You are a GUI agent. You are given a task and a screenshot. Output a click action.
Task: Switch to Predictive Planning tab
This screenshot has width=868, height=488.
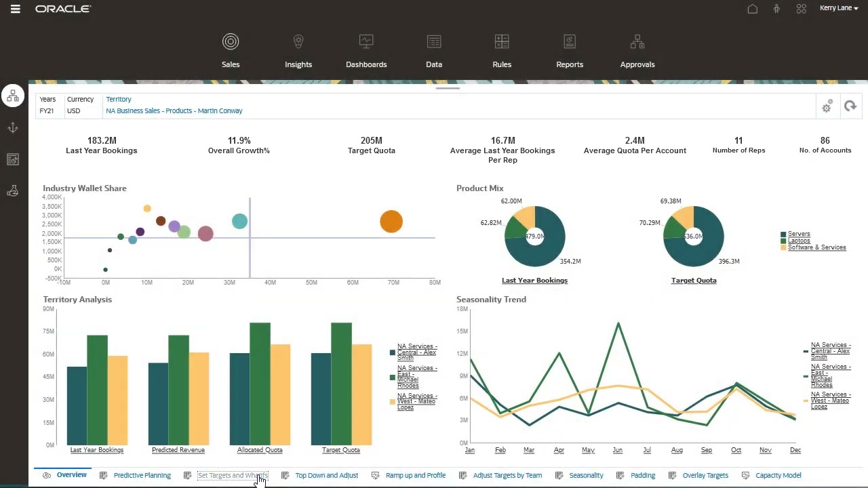pyautogui.click(x=142, y=475)
